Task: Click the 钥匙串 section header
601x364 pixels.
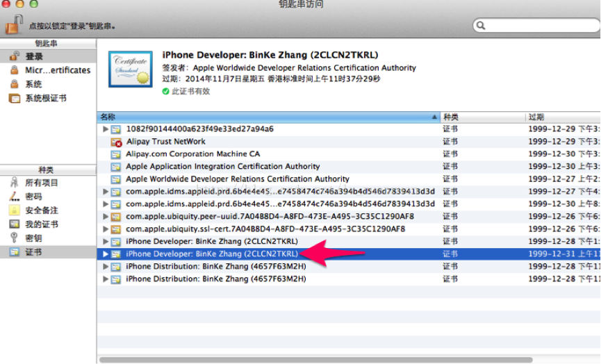Action: pyautogui.click(x=46, y=43)
